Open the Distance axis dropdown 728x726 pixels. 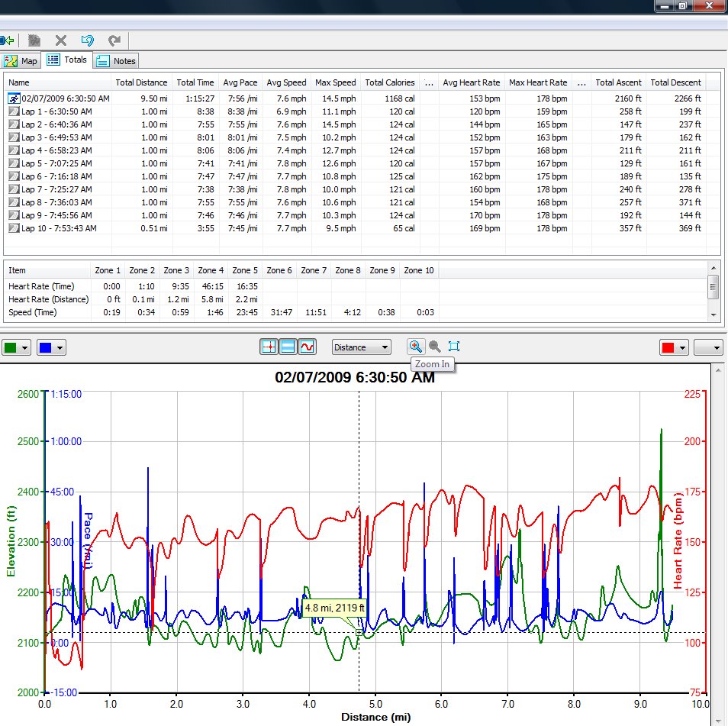pos(361,347)
